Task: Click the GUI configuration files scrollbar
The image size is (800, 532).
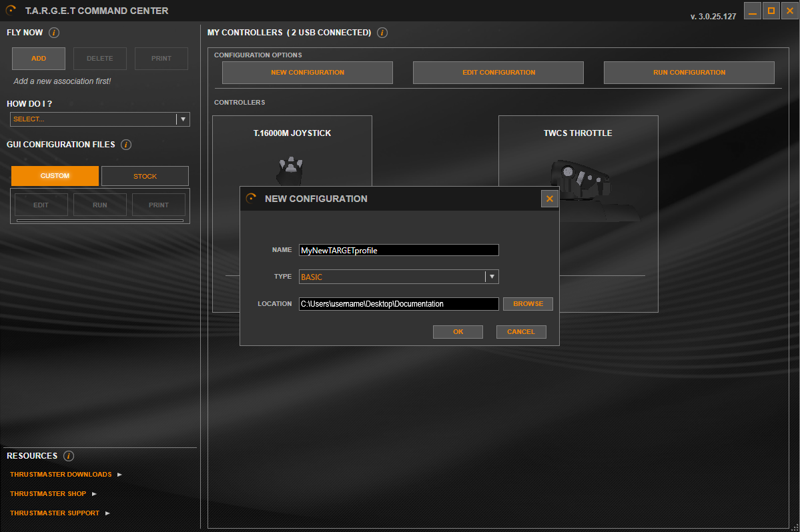Action: (100, 221)
